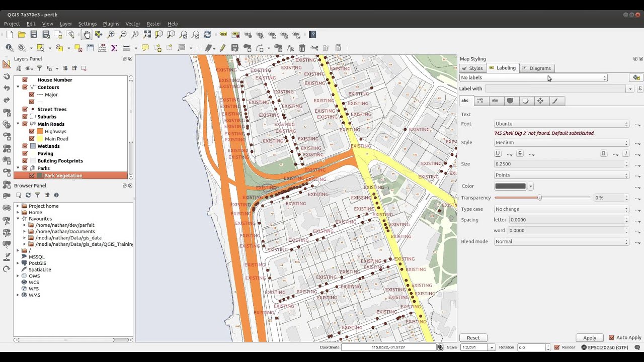Toggle the Highways legend checkbox
The height and width of the screenshot is (362, 644).
(32, 131)
